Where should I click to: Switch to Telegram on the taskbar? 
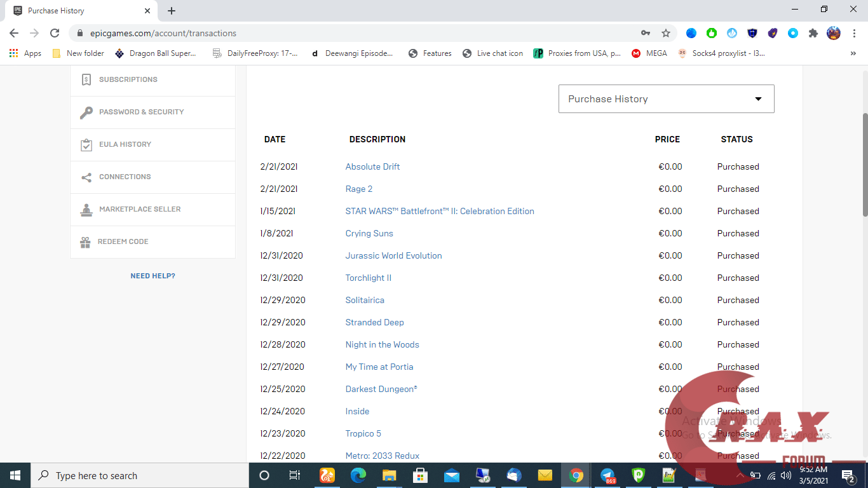click(x=607, y=475)
